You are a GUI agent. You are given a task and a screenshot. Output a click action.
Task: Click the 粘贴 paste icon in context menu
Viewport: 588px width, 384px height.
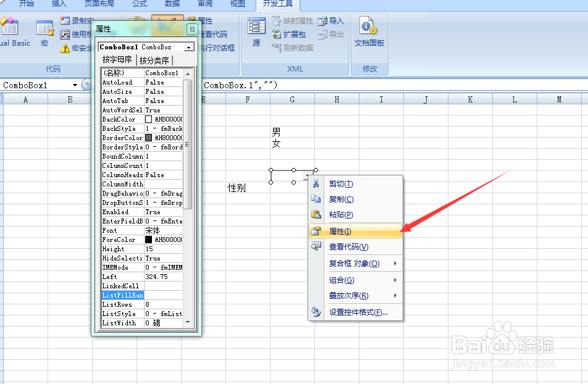[316, 214]
